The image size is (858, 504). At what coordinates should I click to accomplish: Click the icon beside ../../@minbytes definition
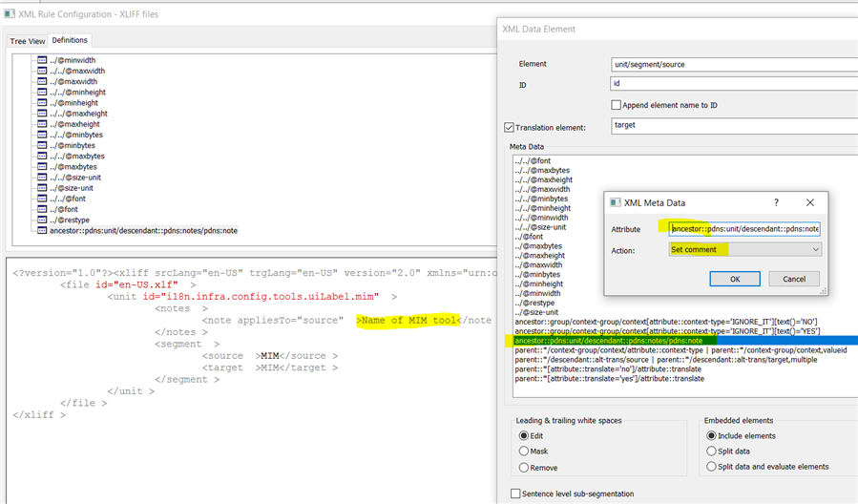click(x=42, y=135)
